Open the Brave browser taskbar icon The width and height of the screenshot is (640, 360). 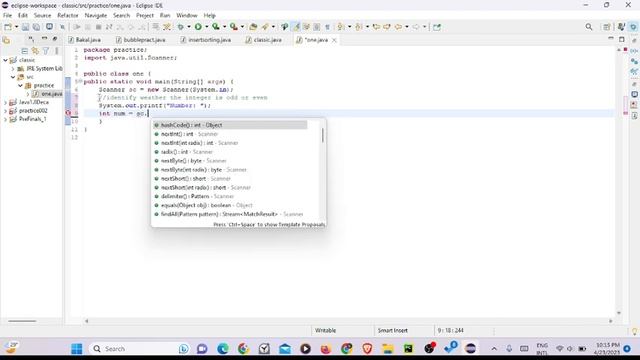[x=367, y=349]
